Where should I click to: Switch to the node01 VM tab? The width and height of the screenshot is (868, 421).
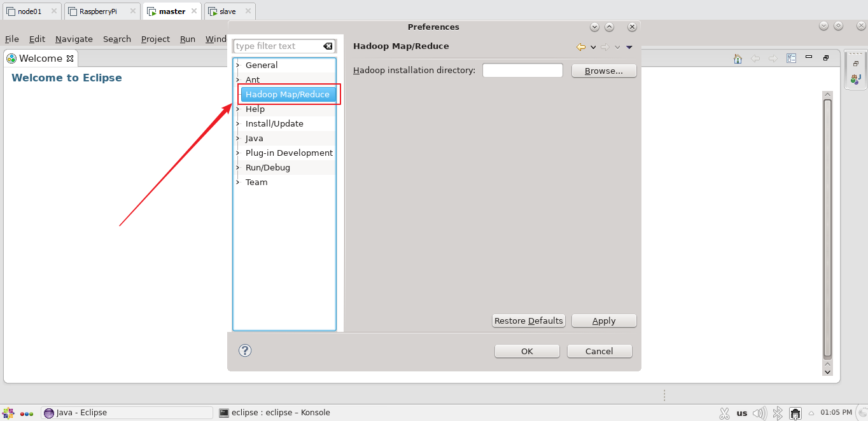tap(32, 11)
